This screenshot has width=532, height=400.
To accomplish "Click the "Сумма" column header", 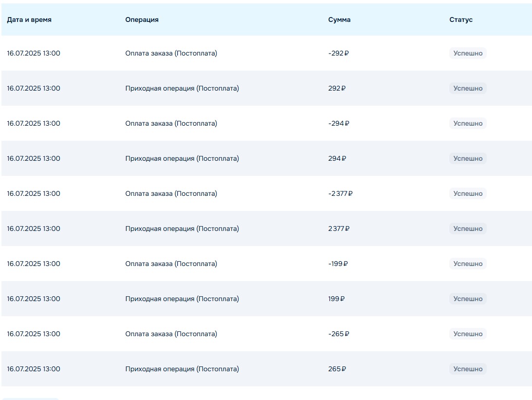I will [x=339, y=20].
